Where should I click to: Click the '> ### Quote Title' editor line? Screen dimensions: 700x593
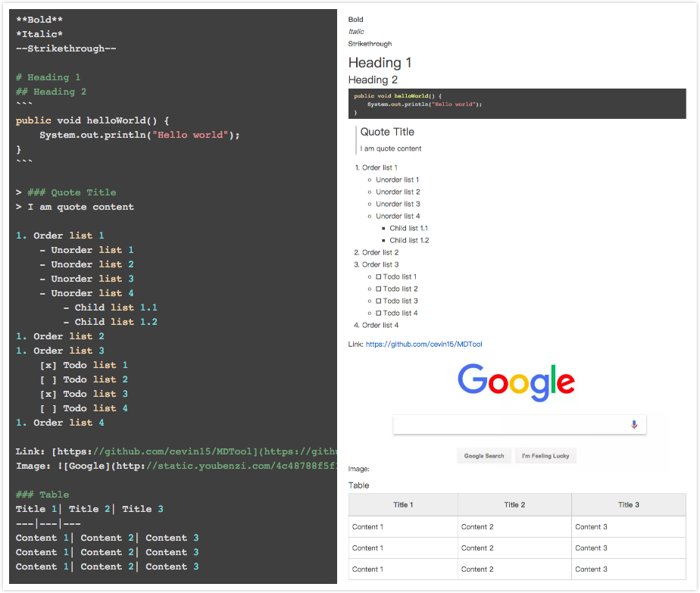click(x=66, y=192)
